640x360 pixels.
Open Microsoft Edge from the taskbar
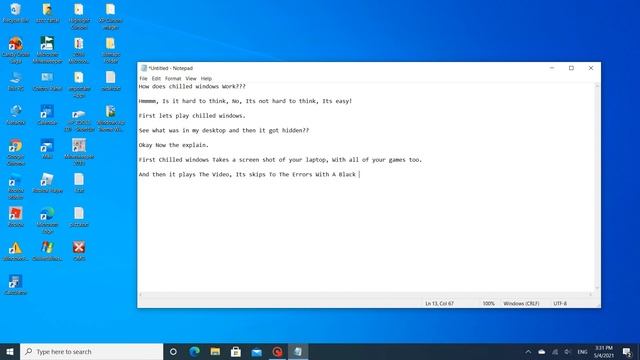click(x=194, y=351)
